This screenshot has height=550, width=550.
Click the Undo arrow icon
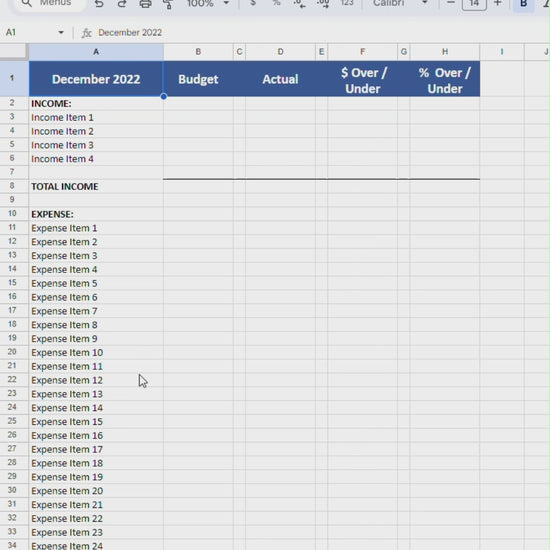click(99, 4)
